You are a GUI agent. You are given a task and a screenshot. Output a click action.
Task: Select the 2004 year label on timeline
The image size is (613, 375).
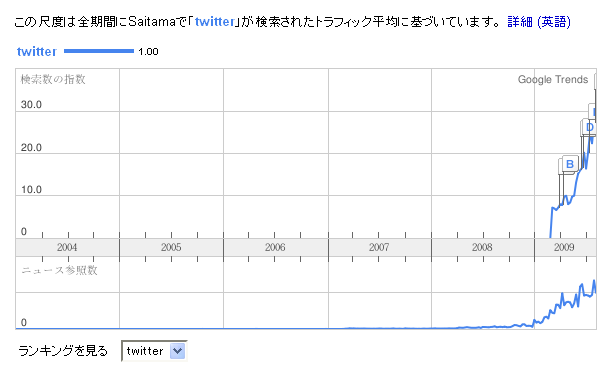click(67, 247)
